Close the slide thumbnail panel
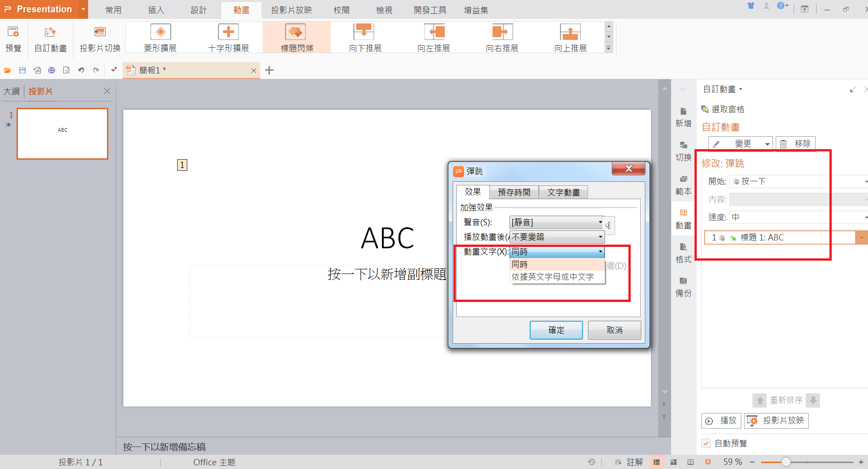 107,91
